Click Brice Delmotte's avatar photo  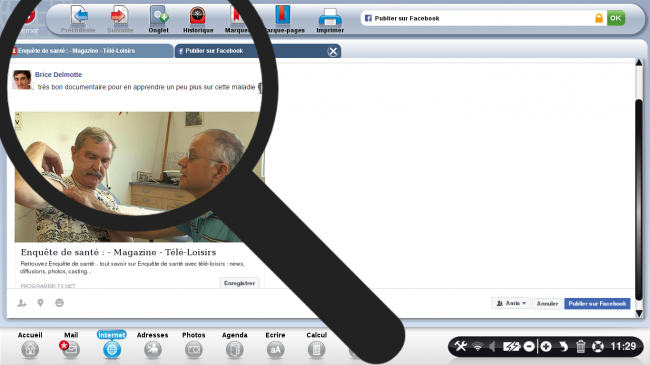22,80
